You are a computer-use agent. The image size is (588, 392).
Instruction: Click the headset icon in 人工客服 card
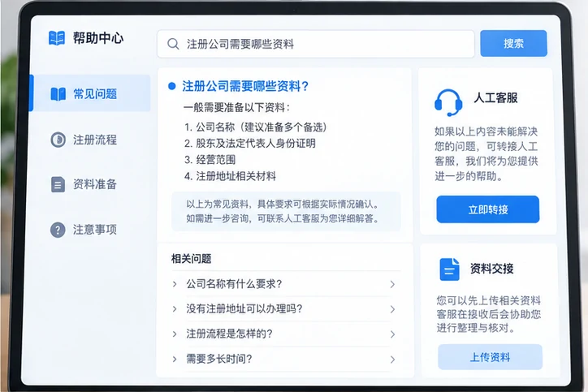(448, 102)
